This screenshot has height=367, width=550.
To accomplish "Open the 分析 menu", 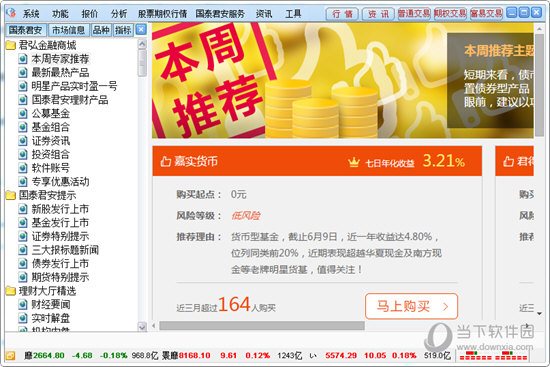I will click(119, 14).
